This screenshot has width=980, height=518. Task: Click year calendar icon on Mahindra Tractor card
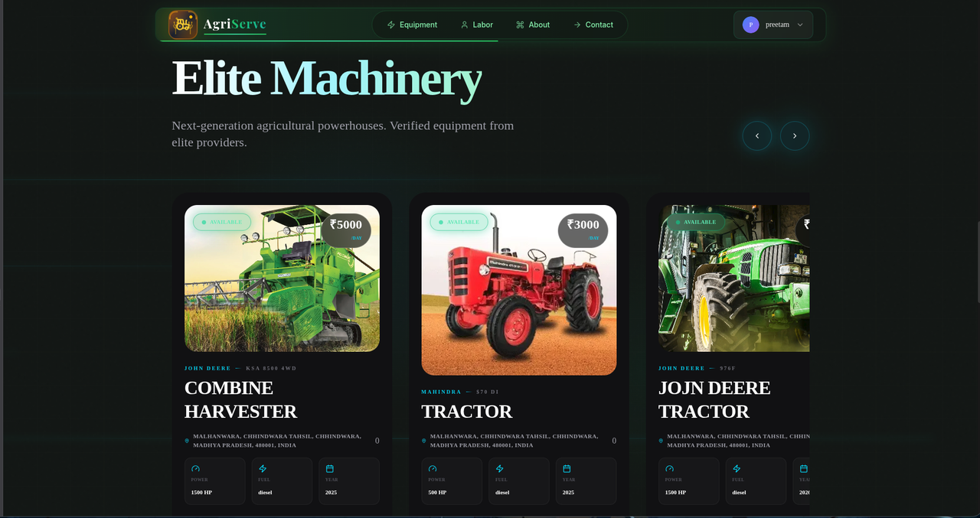[567, 468]
